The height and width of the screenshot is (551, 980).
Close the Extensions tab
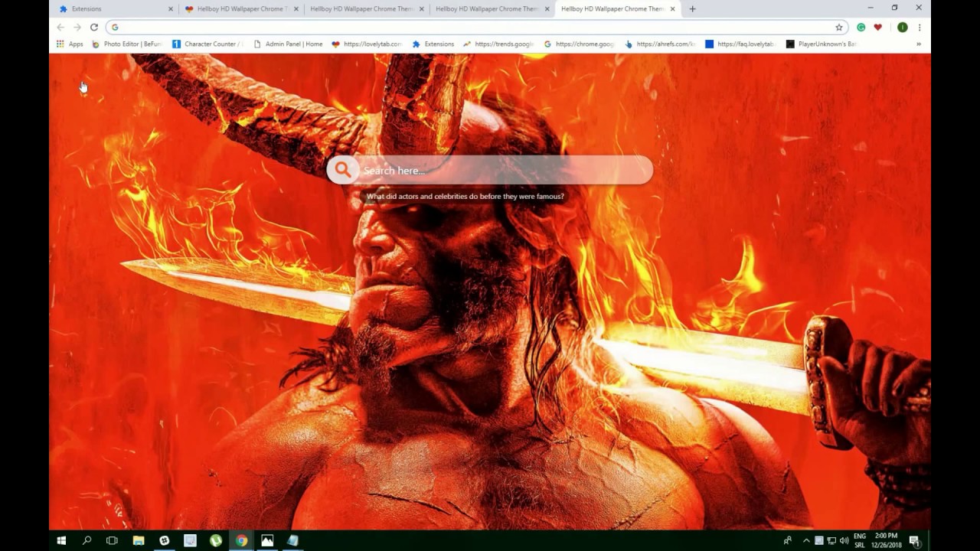tap(170, 9)
